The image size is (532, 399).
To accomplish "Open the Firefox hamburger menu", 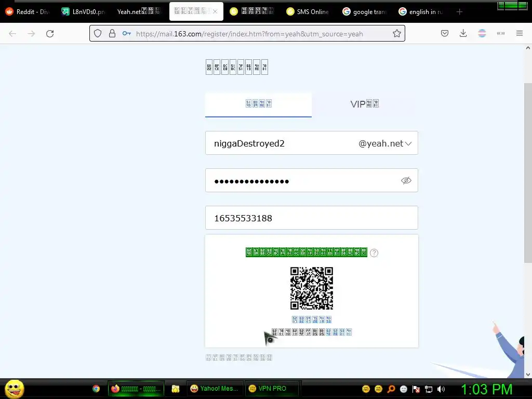I will tap(520, 33).
